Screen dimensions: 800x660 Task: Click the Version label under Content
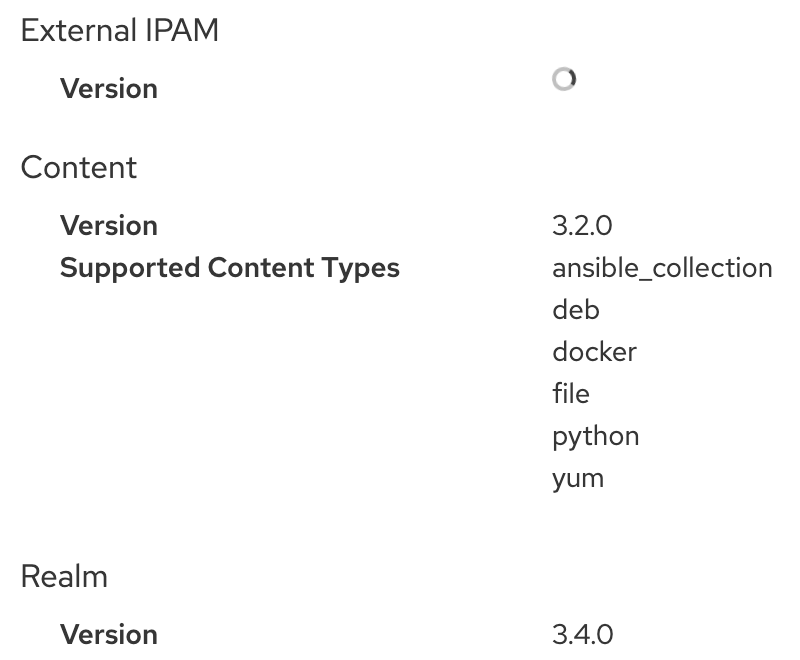coord(109,225)
